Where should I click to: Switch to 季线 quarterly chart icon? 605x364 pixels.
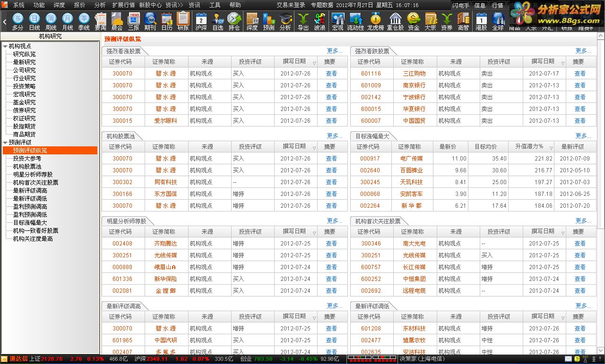84,21
